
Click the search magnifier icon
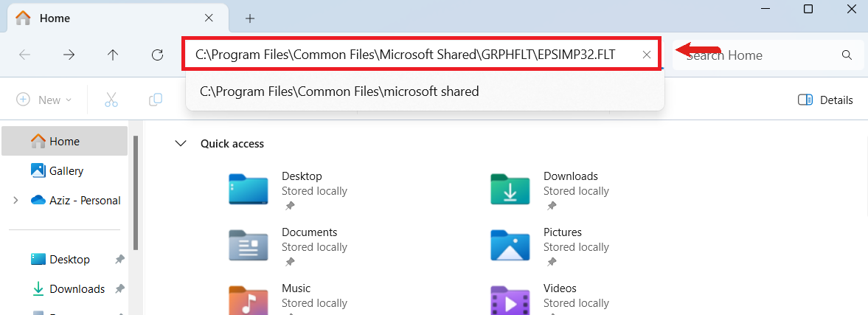[x=847, y=55]
